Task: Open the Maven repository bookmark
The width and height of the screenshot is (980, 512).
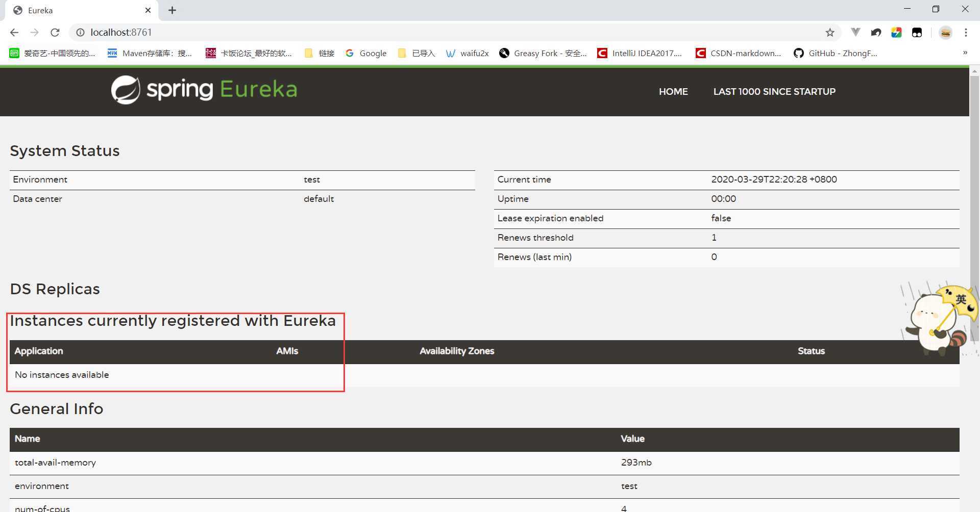Action: click(x=150, y=53)
